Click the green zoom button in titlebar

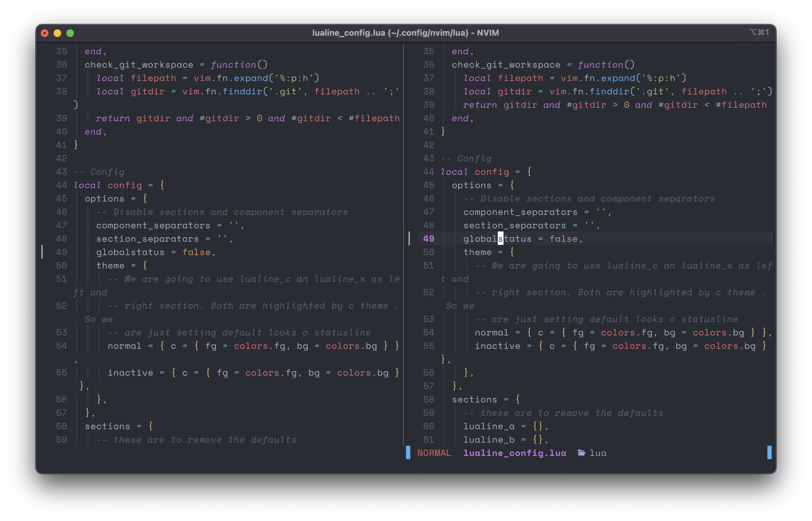click(x=70, y=33)
